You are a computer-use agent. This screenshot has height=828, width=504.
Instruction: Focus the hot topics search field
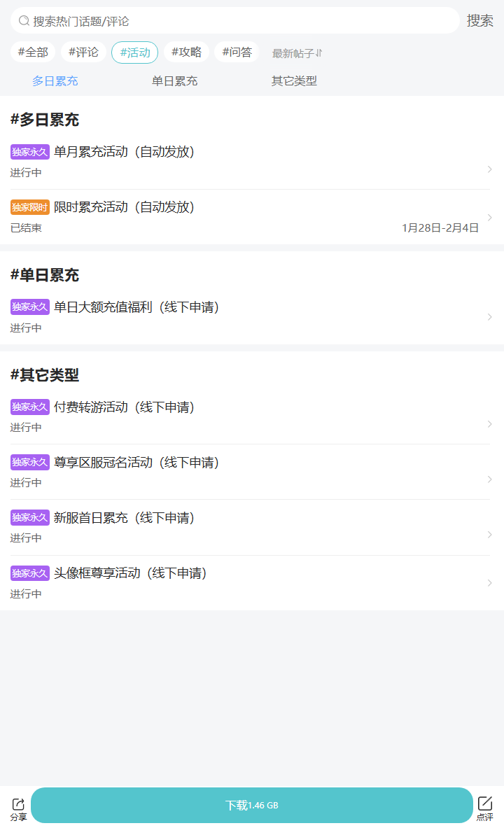235,21
